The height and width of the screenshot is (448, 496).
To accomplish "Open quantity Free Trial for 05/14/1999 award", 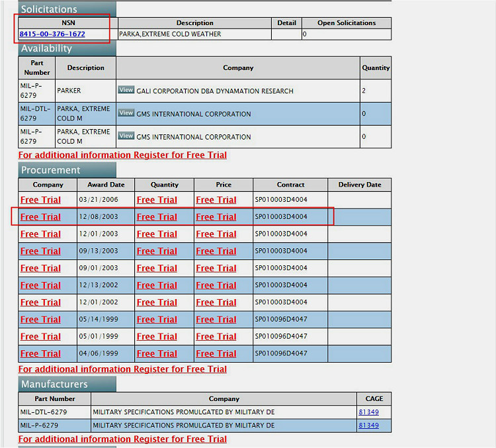I will click(x=157, y=320).
